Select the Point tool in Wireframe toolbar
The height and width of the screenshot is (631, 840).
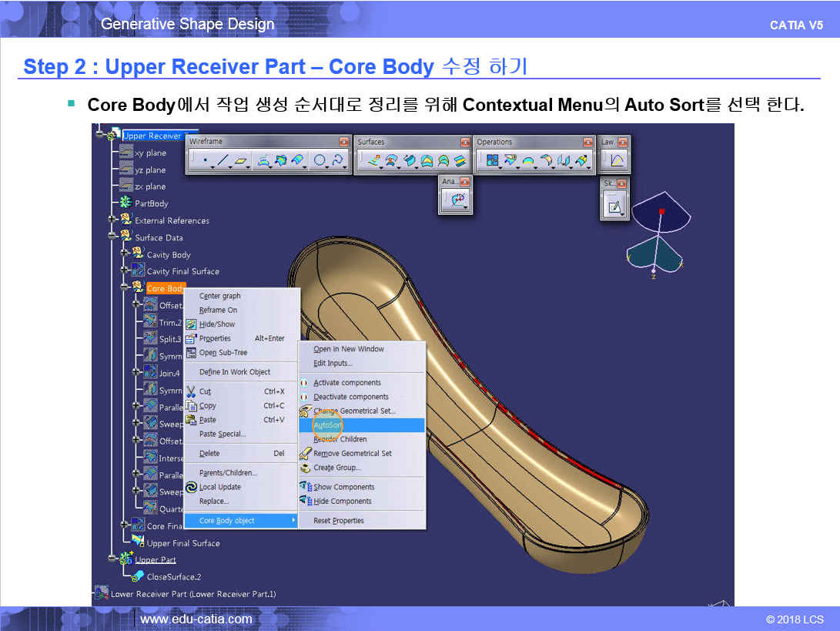(205, 161)
